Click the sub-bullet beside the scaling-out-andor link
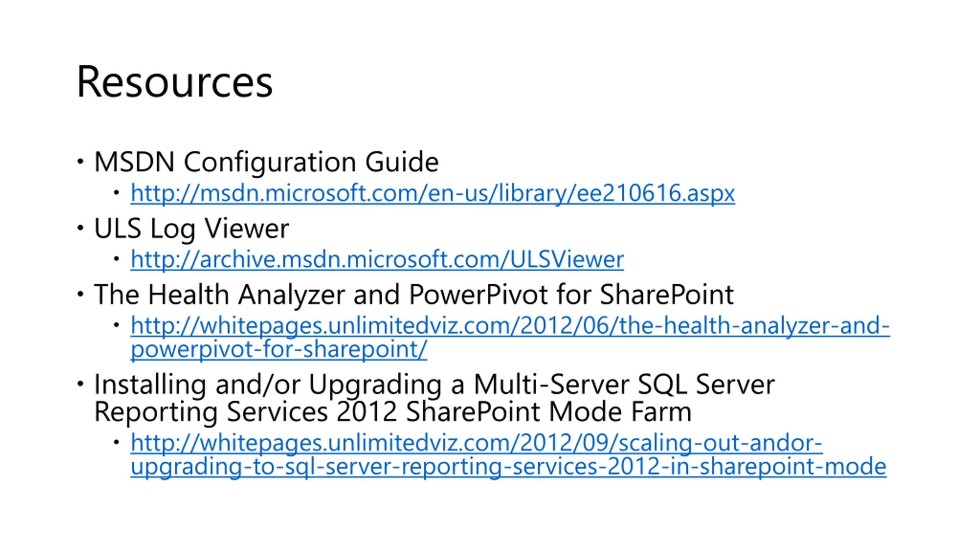This screenshot has height=551, width=980. point(116,442)
